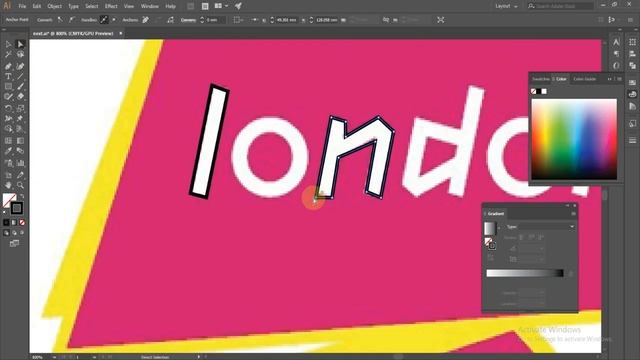Open the Arrange Documents dropdown
Image resolution: width=640 pixels, height=360 pixels.
[221, 6]
